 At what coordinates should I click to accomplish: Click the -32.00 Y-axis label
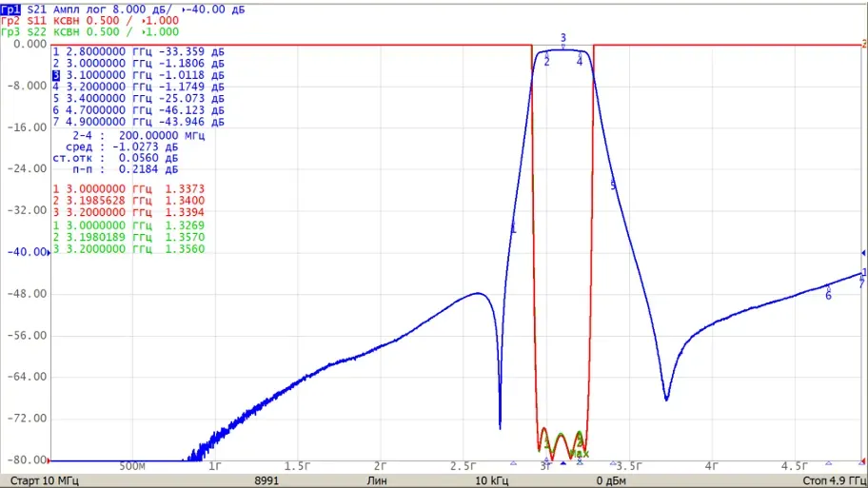[27, 210]
